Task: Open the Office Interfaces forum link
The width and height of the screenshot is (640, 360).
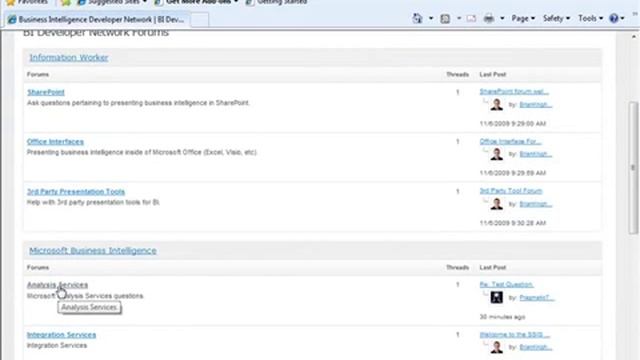Action: pyautogui.click(x=55, y=142)
